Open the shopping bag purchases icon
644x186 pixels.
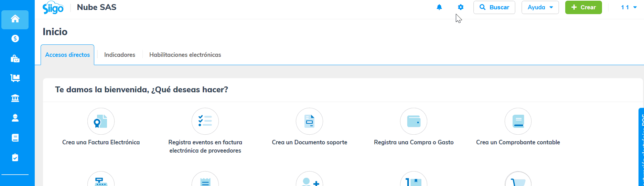15,59
